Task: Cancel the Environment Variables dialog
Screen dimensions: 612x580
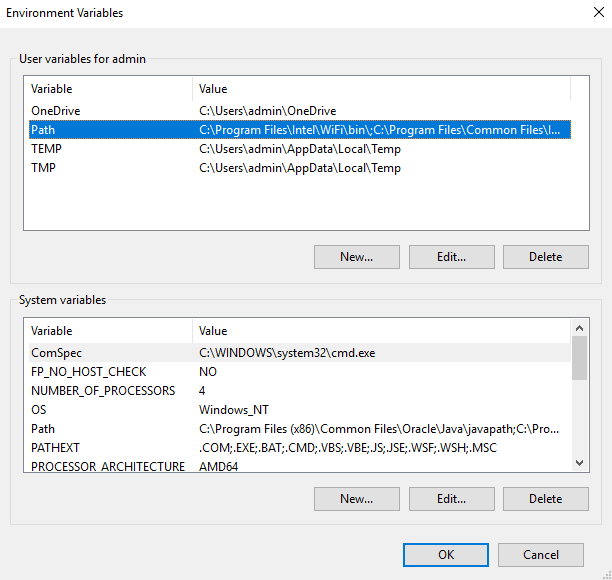Action: click(x=541, y=555)
